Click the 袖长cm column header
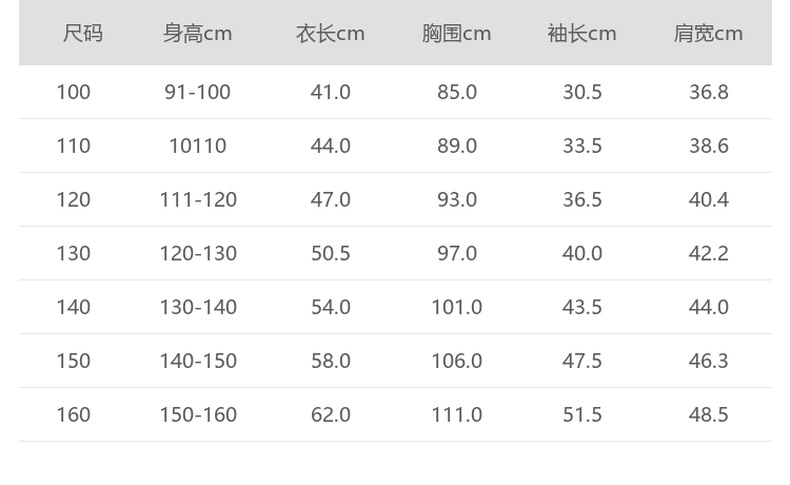This screenshot has width=790, height=485. click(582, 34)
